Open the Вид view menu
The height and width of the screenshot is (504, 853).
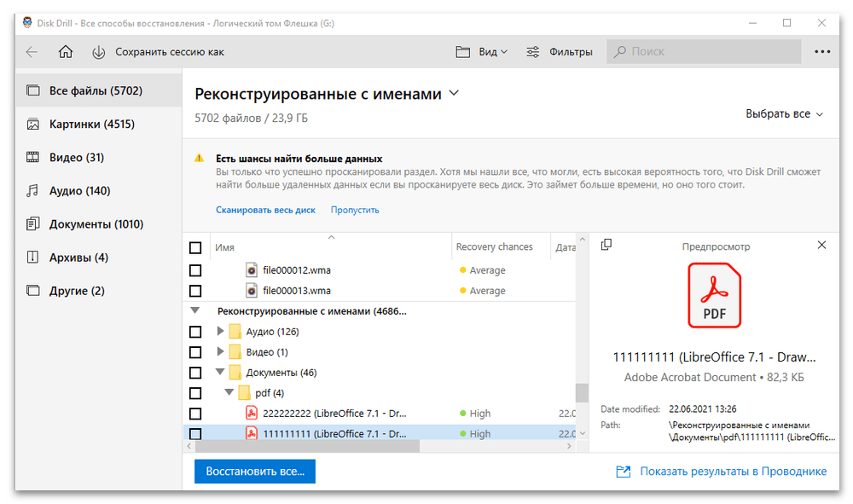pos(482,52)
